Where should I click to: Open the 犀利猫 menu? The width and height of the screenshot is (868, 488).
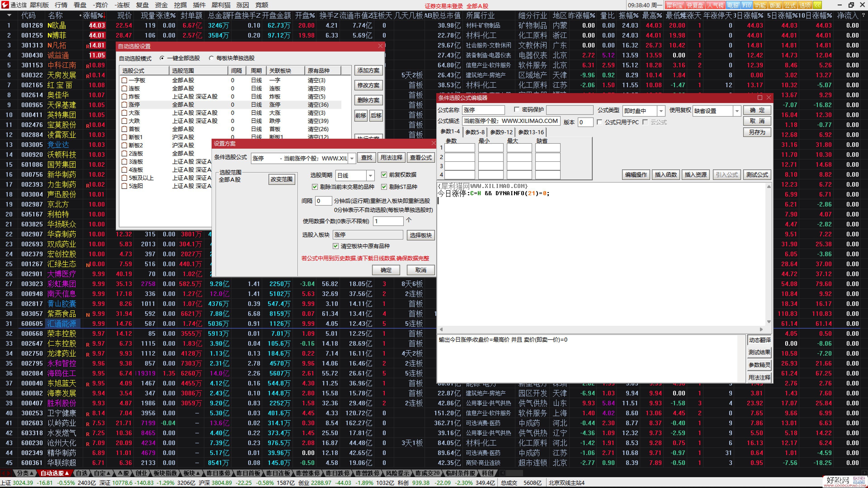(221, 5)
